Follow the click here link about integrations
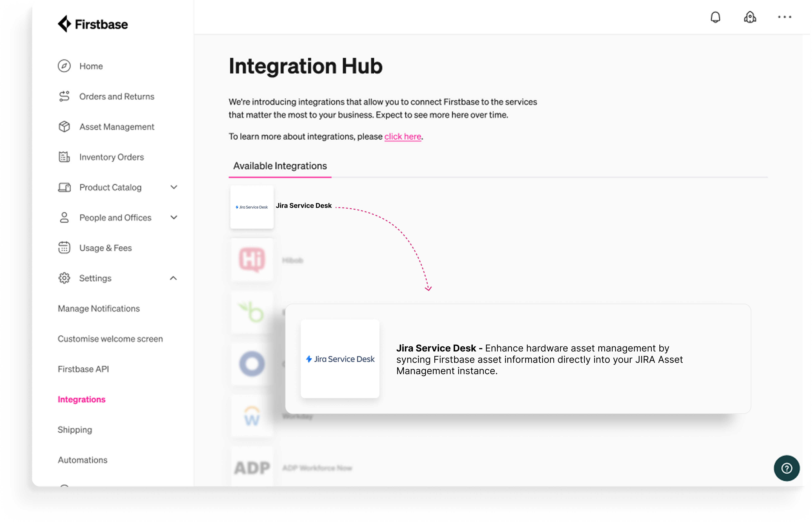The width and height of the screenshot is (812, 522). (403, 137)
